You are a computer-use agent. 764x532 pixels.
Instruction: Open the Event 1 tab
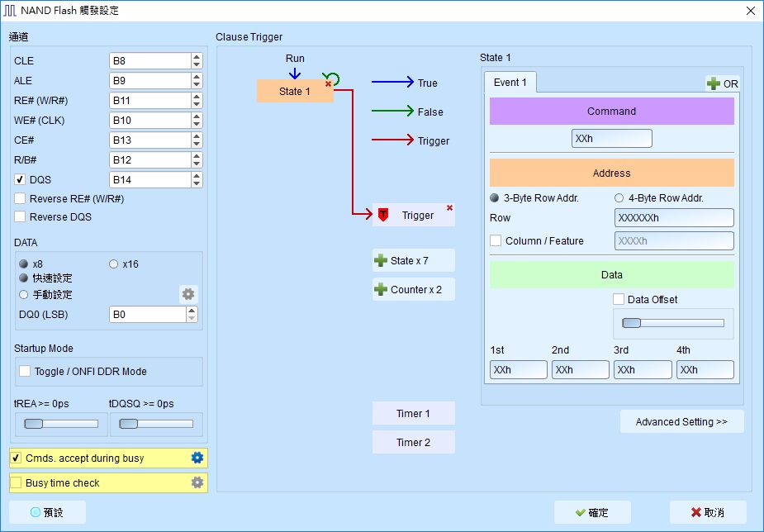click(510, 83)
